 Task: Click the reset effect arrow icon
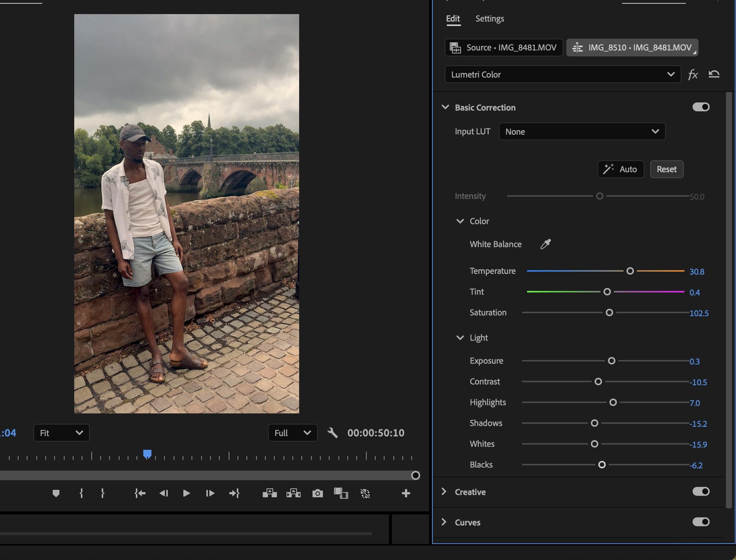(714, 74)
